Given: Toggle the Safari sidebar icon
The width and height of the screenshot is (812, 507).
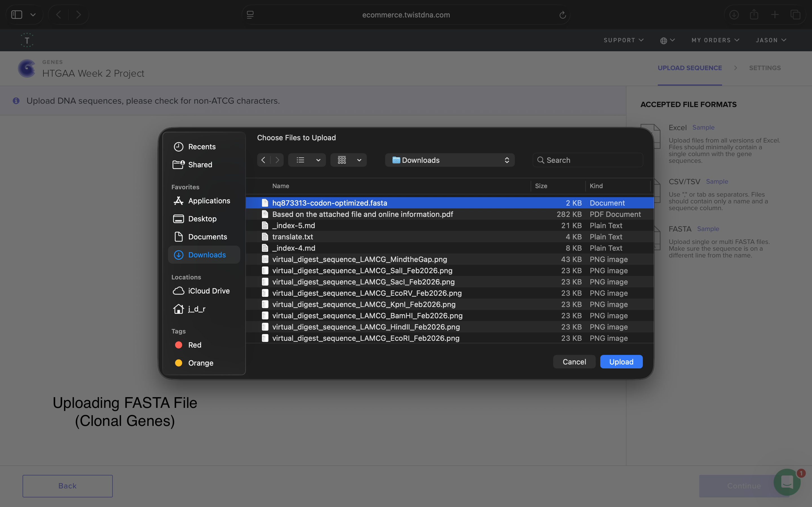Looking at the screenshot, I should (x=17, y=15).
